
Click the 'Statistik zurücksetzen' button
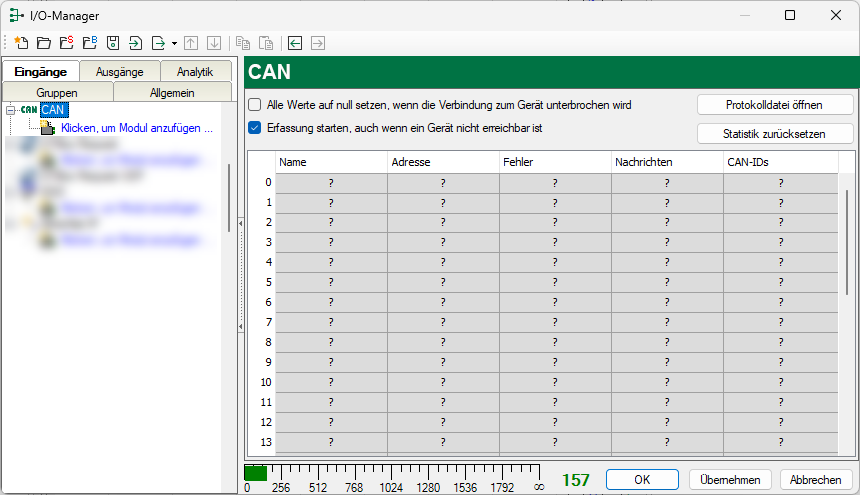[x=774, y=134]
